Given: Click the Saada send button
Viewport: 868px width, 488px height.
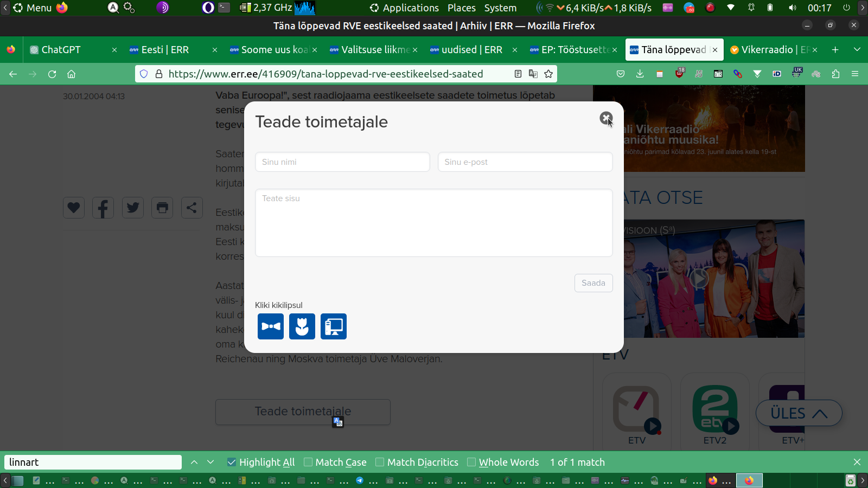Looking at the screenshot, I should click(x=593, y=283).
